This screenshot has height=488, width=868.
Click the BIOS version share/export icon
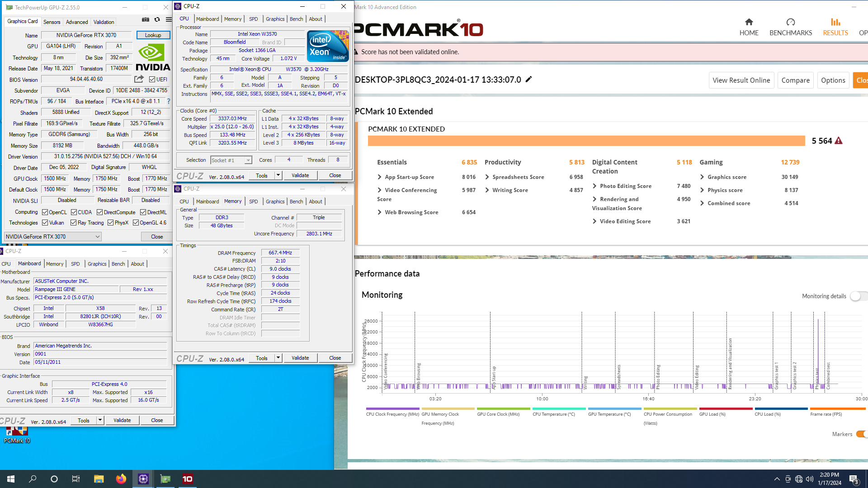coord(139,79)
